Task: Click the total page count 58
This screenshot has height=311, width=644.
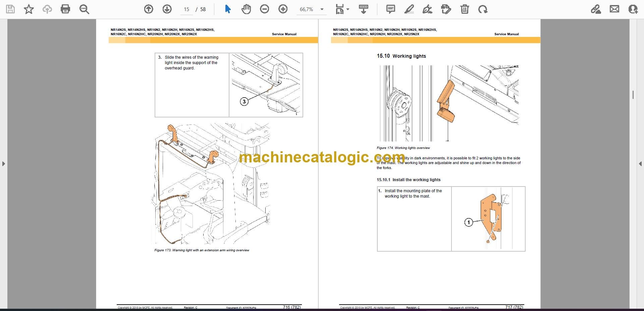Action: pyautogui.click(x=203, y=9)
